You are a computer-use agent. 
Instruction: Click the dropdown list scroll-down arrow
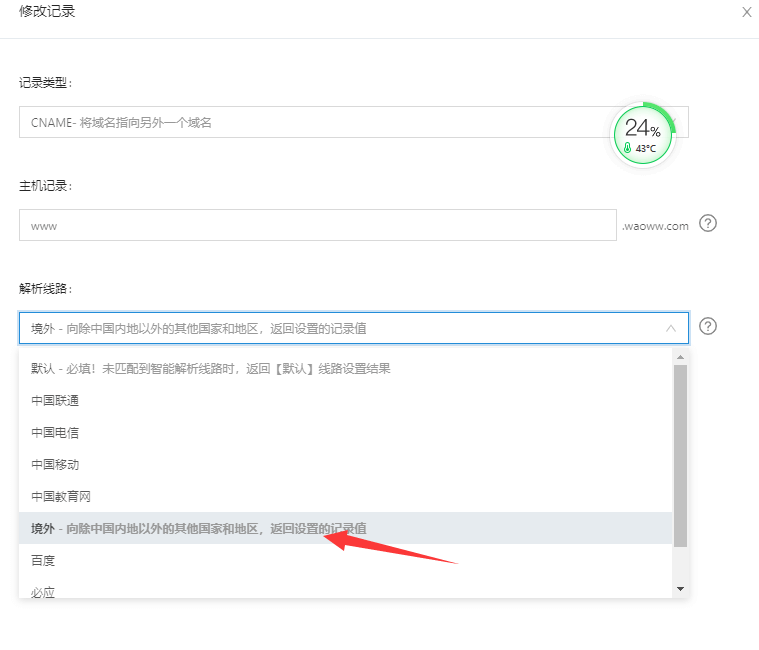(x=680, y=589)
